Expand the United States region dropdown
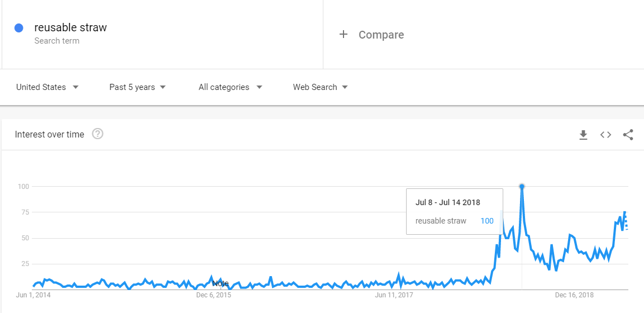 click(x=47, y=87)
